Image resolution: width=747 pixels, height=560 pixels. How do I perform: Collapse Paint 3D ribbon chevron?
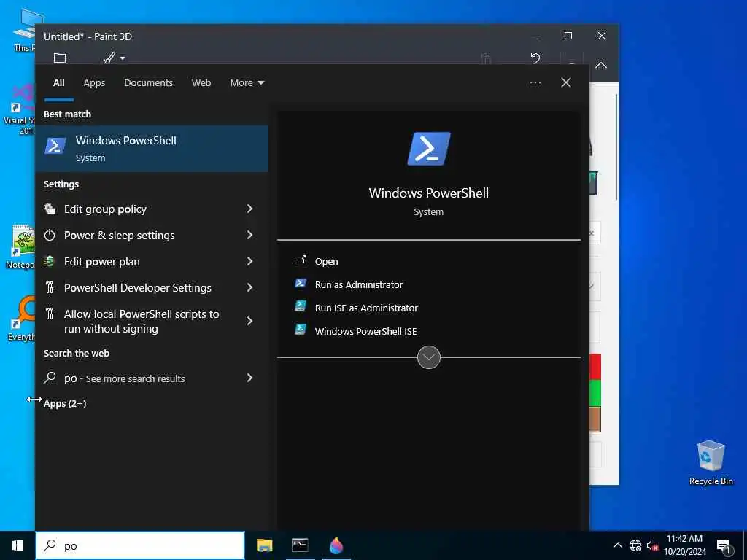[x=601, y=65]
